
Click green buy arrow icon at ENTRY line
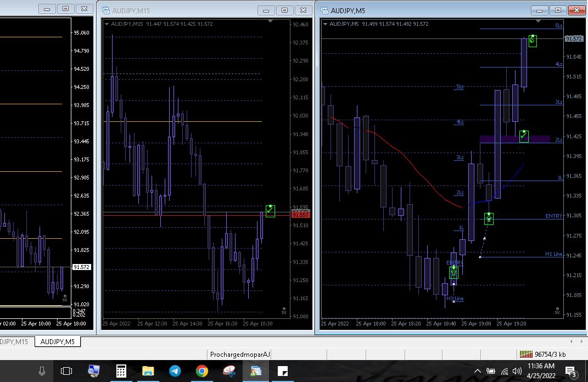[x=489, y=218]
